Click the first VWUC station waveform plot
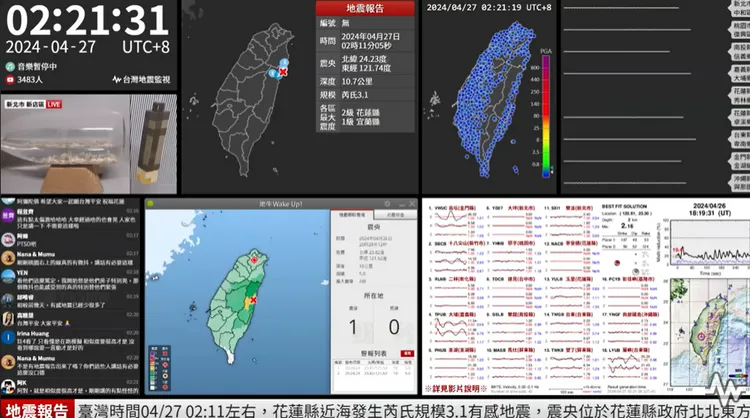 tap(450, 222)
